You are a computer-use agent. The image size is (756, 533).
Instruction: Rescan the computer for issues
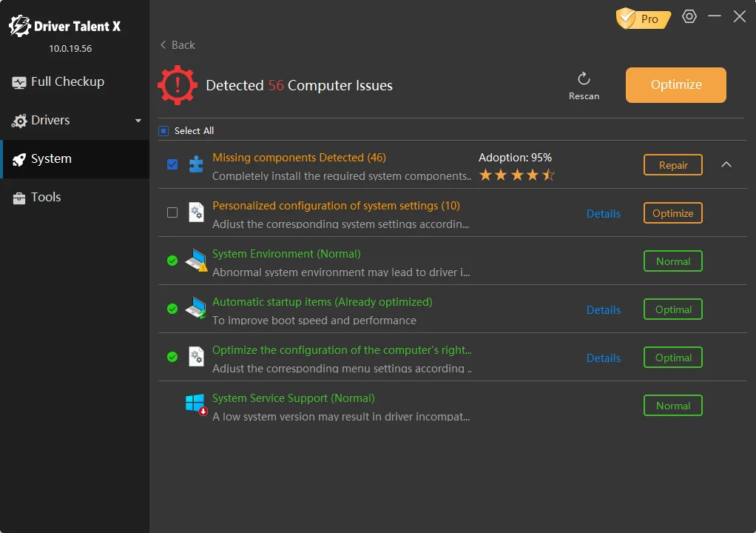point(584,87)
